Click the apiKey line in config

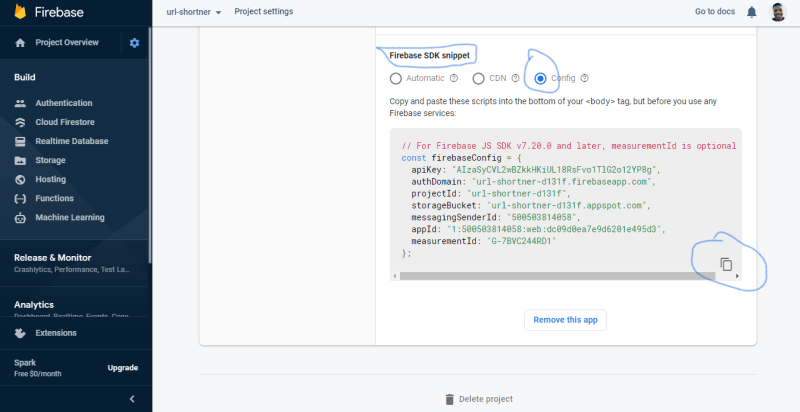click(536, 170)
